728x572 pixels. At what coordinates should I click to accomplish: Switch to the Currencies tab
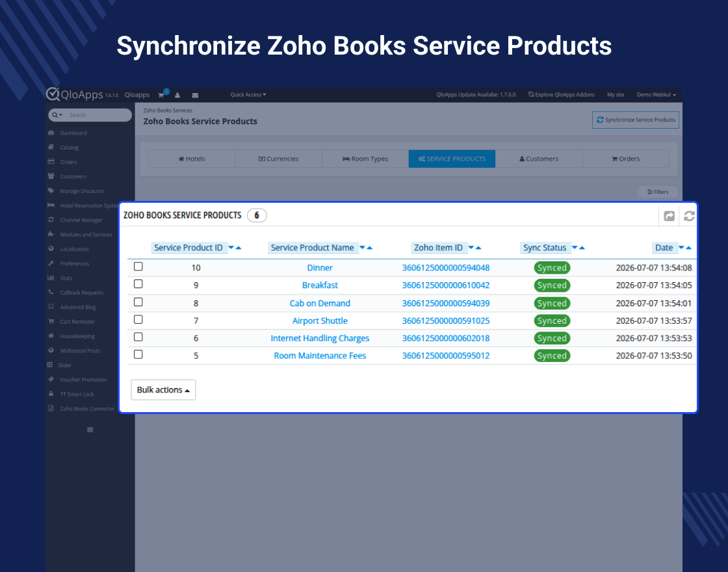[x=279, y=159]
